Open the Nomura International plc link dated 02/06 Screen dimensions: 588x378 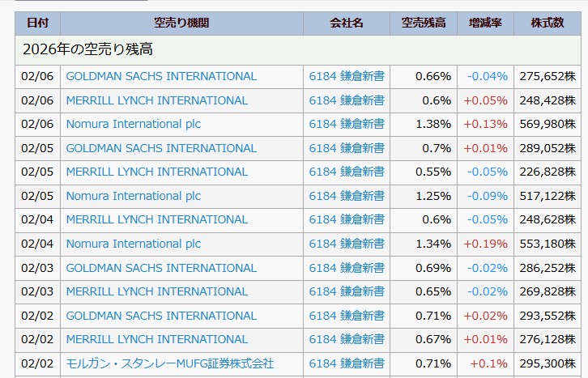coord(133,124)
